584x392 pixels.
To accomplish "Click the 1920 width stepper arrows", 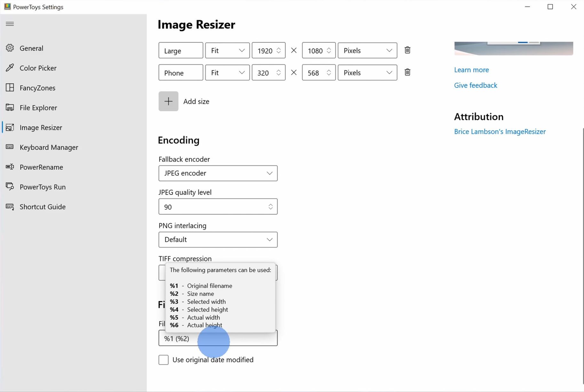I will (279, 50).
